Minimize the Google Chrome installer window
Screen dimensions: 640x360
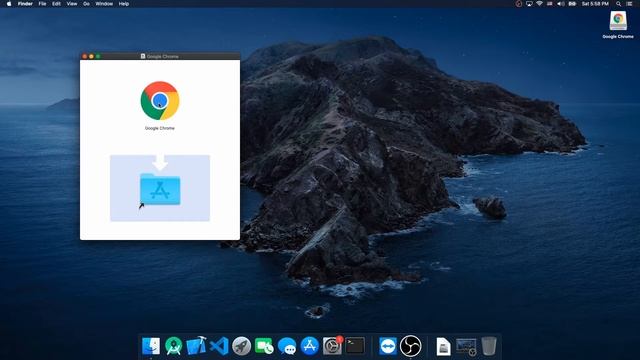(91, 56)
